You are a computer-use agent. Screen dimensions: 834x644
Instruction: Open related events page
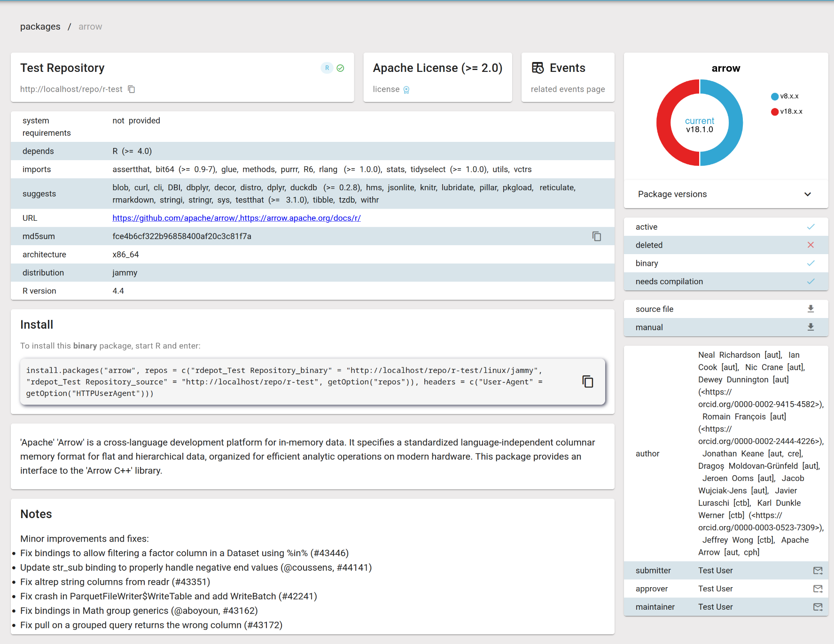(x=568, y=89)
